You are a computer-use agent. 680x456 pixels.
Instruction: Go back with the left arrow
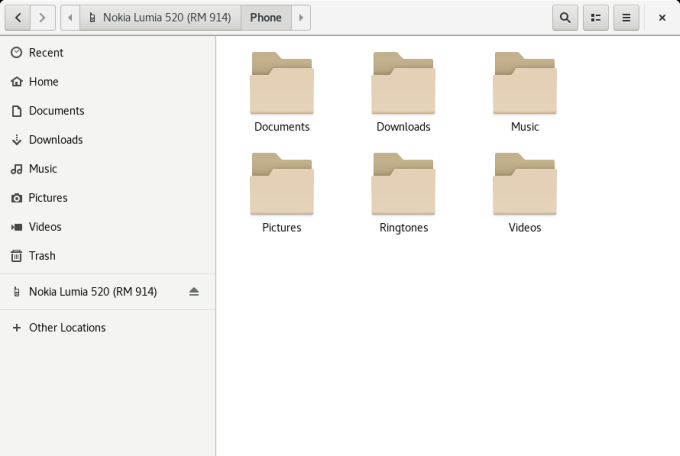[18, 17]
